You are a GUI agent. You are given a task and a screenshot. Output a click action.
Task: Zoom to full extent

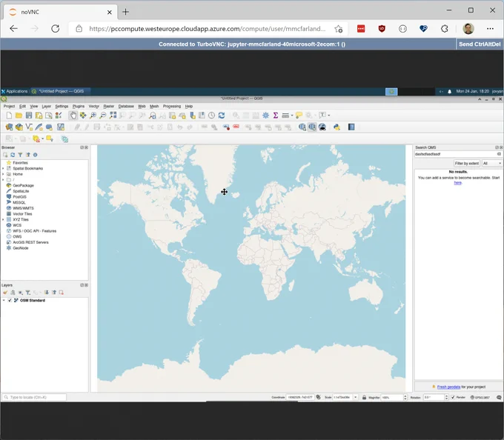point(113,116)
